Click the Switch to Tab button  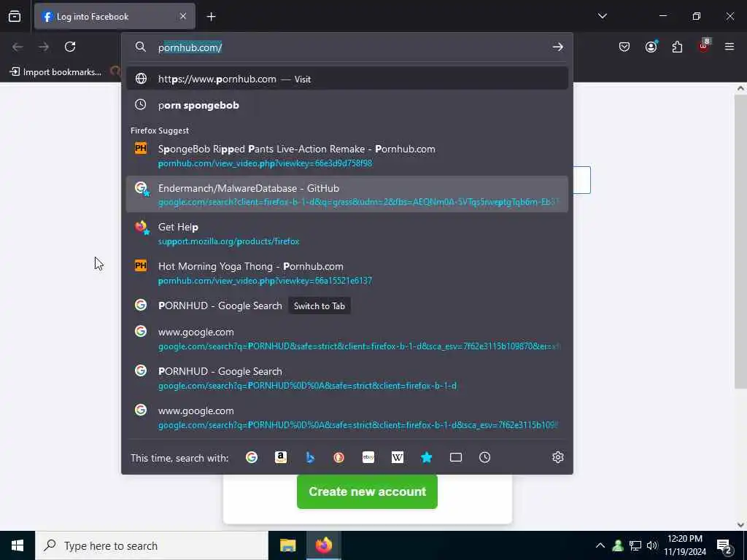320,306
